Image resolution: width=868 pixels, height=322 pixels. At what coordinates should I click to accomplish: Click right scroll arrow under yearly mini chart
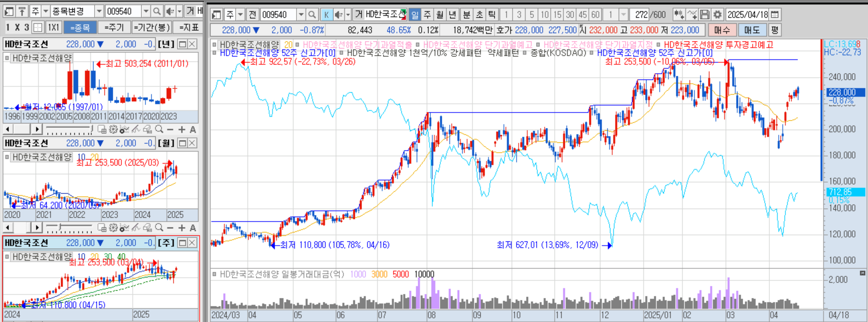[37, 129]
